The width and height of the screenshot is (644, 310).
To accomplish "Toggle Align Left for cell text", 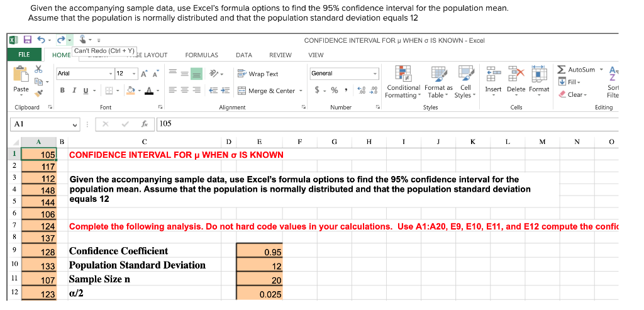I will point(173,91).
